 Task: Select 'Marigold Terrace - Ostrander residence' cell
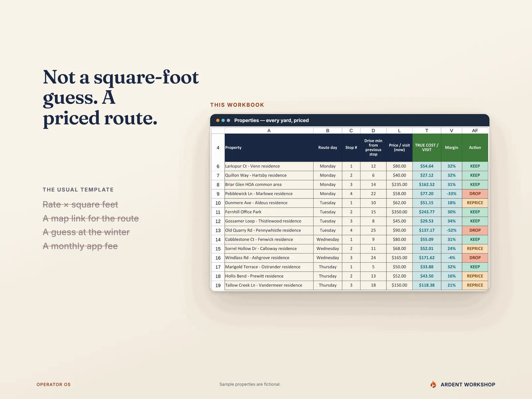(269, 267)
